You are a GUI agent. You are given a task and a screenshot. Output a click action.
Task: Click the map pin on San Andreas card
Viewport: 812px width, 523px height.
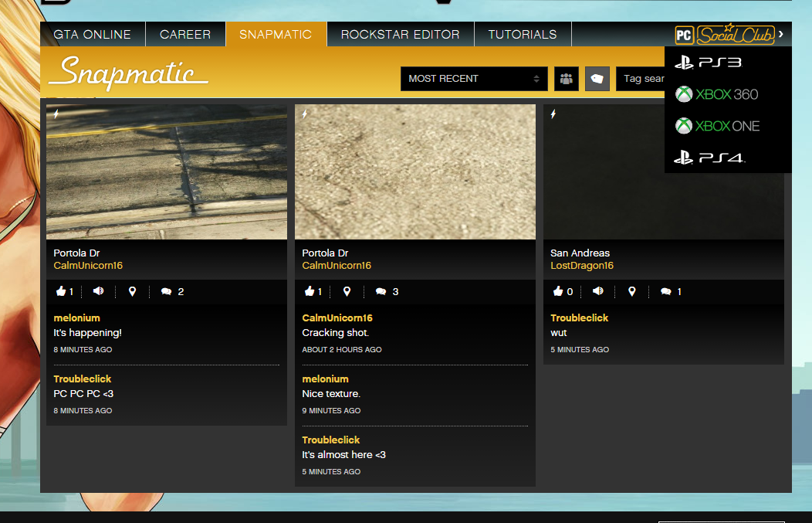tap(632, 291)
